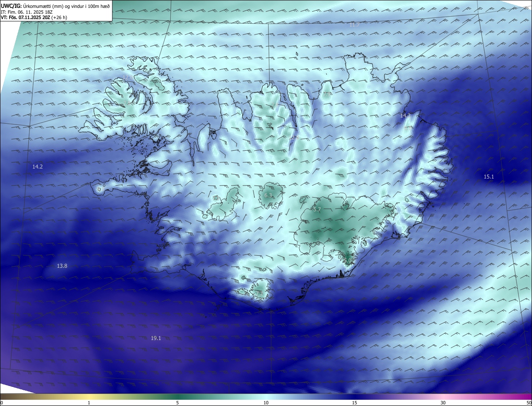Click the 5.7 value label on Vatnajökull
The image size is (532, 406).
(317, 210)
